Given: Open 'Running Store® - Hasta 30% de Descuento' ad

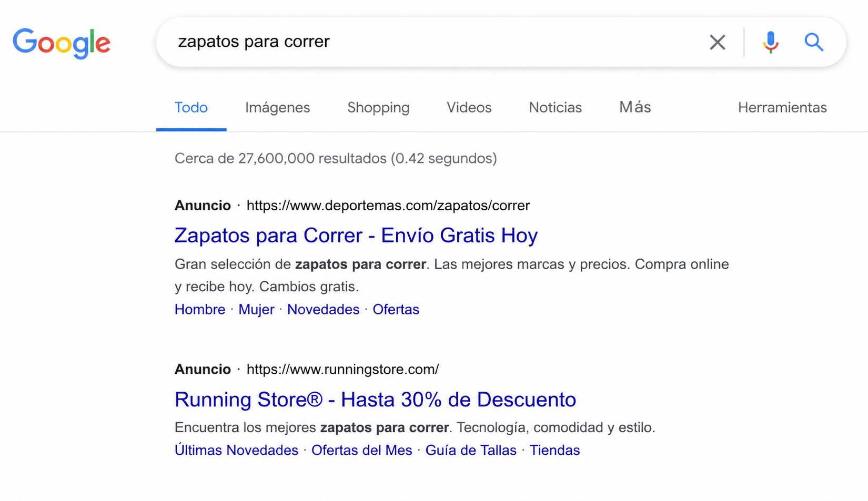Looking at the screenshot, I should click(375, 400).
